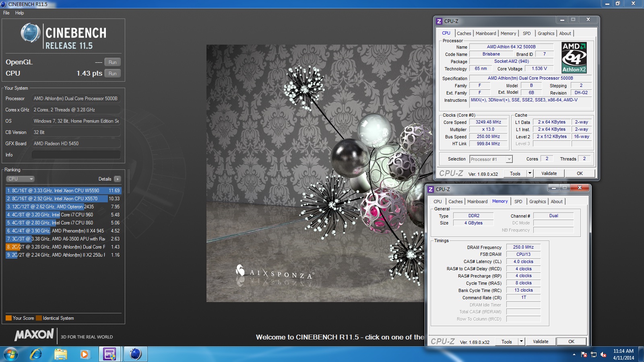Image resolution: width=644 pixels, height=362 pixels.
Task: Open Windows Media Player from the taskbar
Action: tap(84, 354)
